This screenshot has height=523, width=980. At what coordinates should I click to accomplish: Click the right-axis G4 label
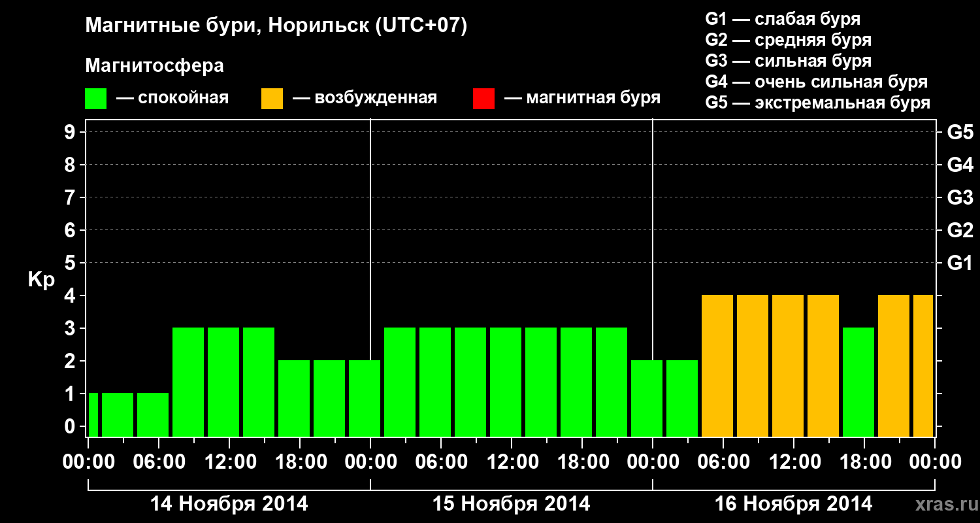(960, 165)
